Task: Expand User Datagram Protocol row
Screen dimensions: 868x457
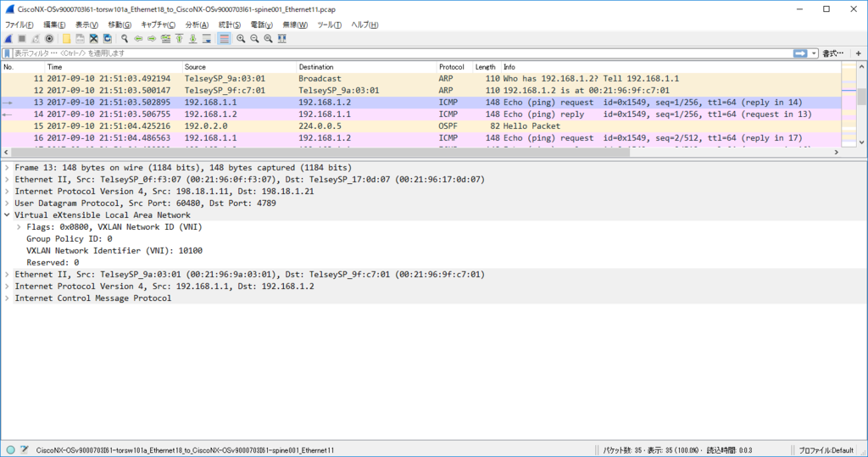Action: pos(7,203)
